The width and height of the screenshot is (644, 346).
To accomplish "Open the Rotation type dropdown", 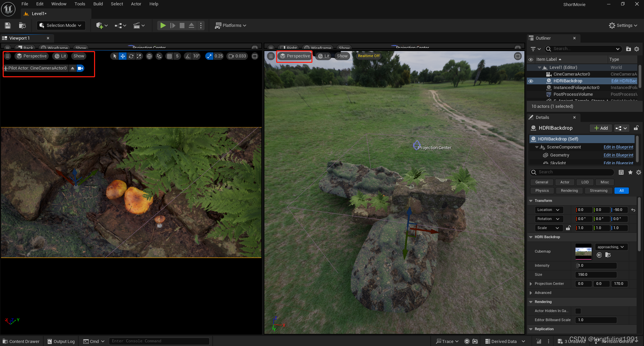I will tap(549, 219).
